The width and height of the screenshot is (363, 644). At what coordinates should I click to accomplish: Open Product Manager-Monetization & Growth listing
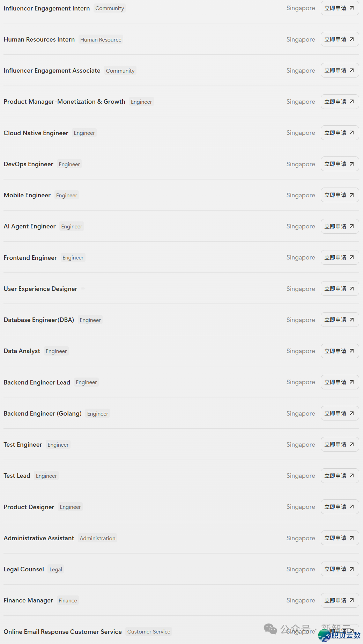tap(65, 102)
